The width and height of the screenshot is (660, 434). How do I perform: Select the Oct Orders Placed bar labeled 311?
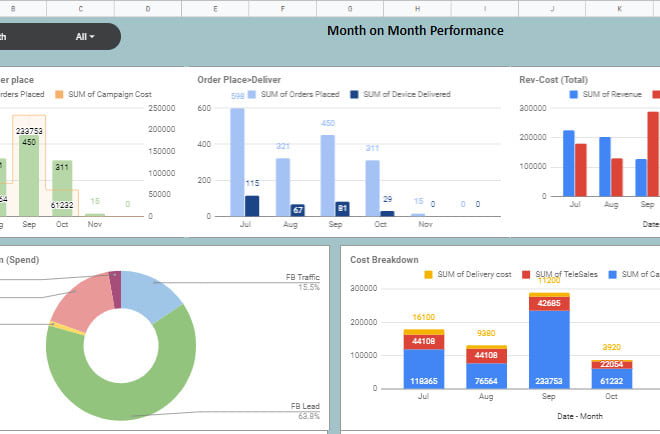[373, 188]
